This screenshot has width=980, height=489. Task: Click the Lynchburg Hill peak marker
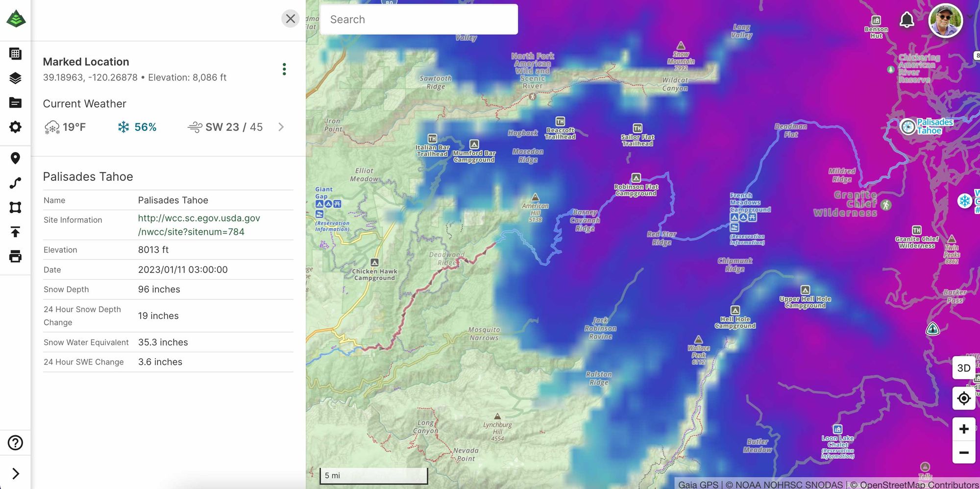point(497,416)
